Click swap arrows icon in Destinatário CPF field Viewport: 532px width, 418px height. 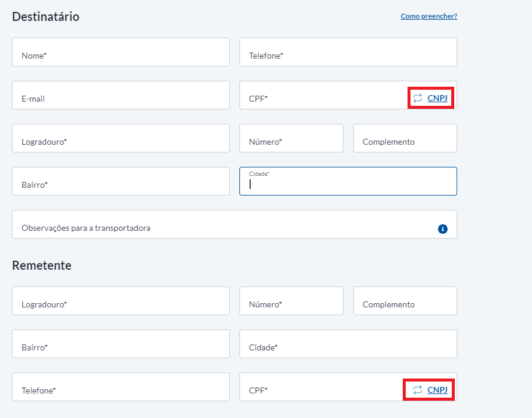(418, 98)
